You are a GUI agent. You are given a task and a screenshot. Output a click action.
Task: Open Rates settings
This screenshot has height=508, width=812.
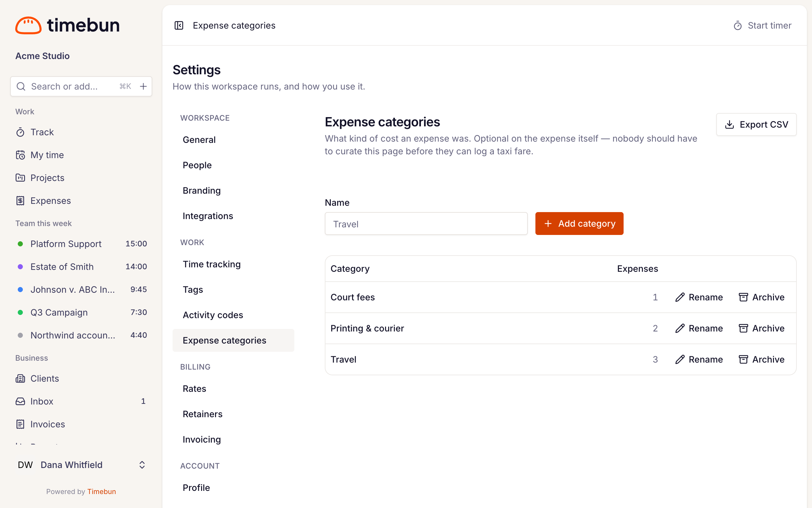(233, 389)
